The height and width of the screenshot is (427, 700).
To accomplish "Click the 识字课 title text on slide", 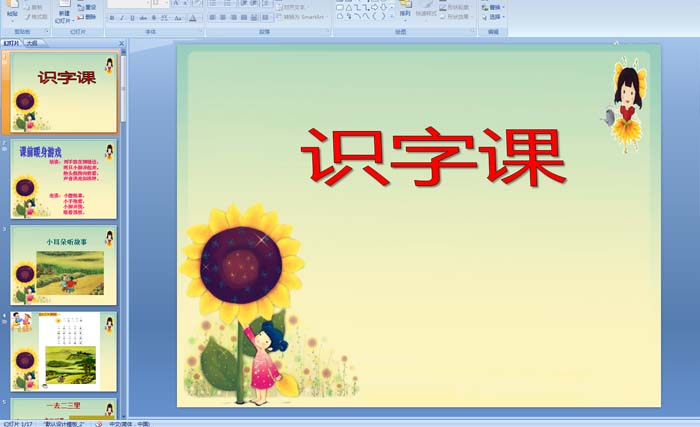I will click(x=433, y=156).
